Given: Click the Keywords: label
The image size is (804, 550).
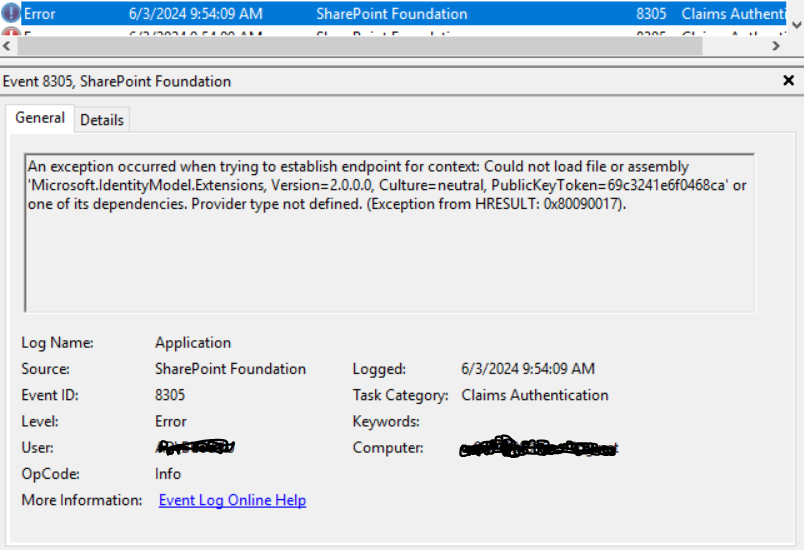Looking at the screenshot, I should coord(386,421).
